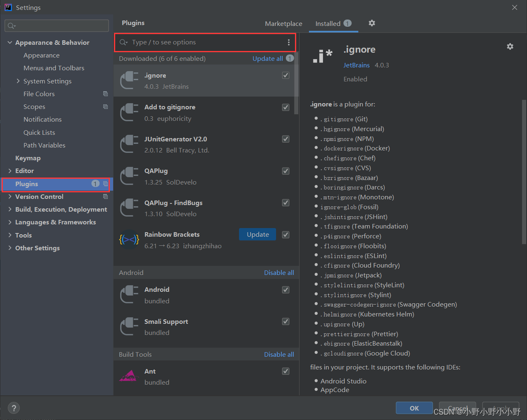
Task: Click the Rainbow Brackets plugin icon
Action: [x=129, y=240]
